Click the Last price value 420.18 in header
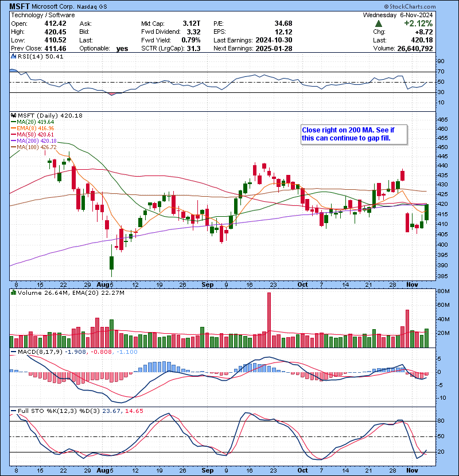The width and height of the screenshot is (459, 476). click(422, 40)
